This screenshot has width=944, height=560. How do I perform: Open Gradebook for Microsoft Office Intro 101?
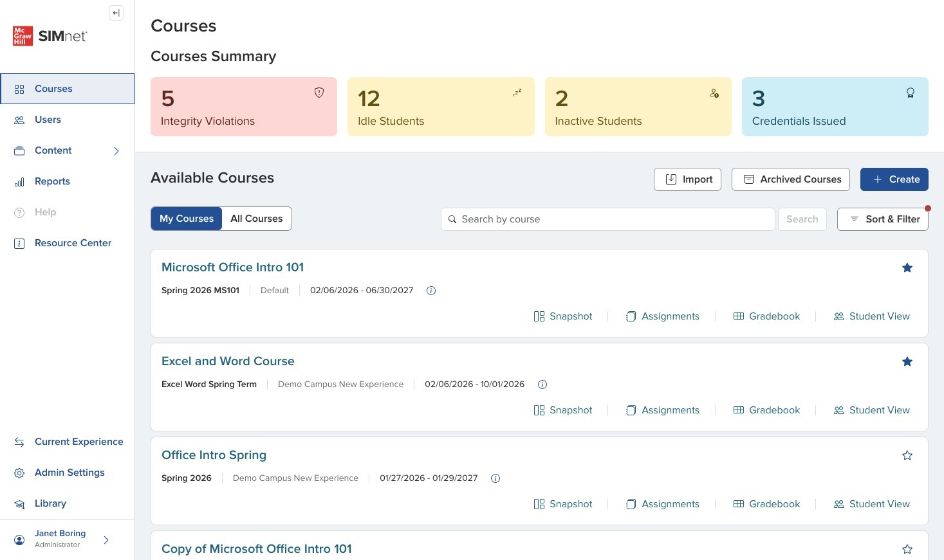766,316
